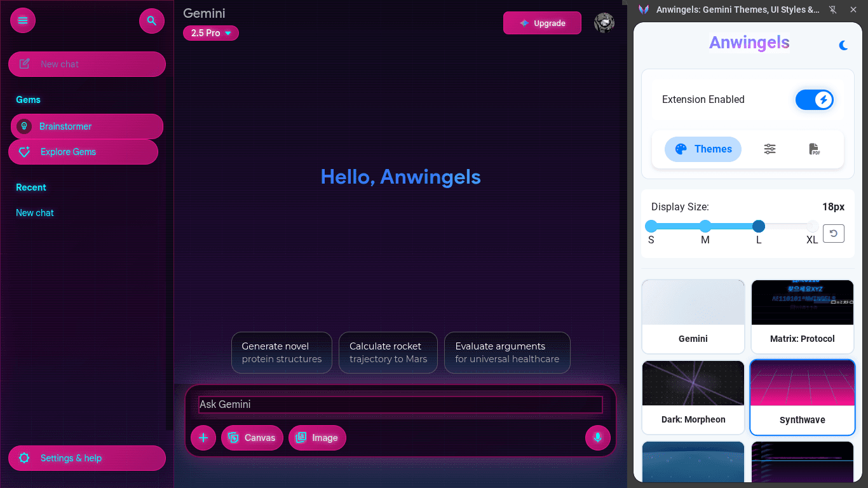This screenshot has width=868, height=488.
Task: Open the PDF export tab
Action: coord(815,149)
